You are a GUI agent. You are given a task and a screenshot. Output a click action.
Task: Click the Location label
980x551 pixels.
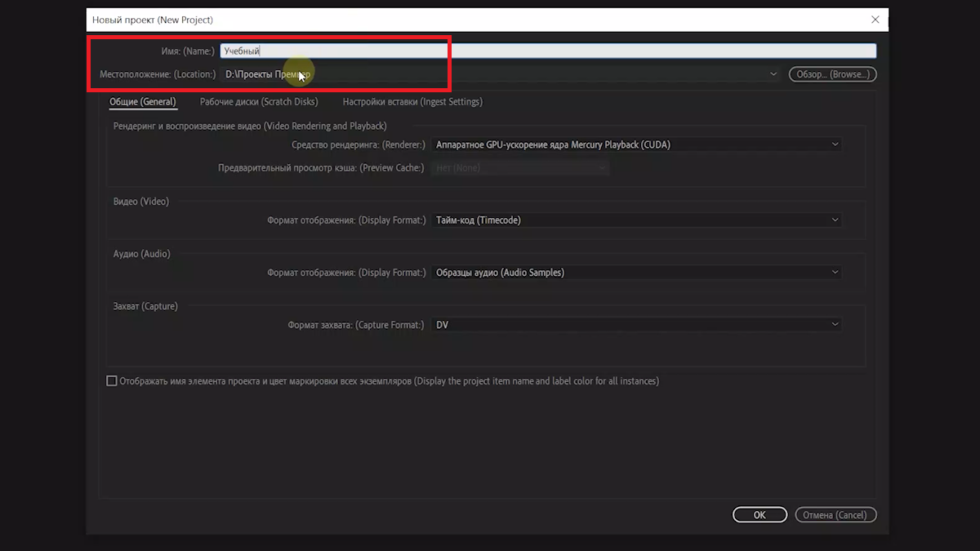(x=158, y=74)
